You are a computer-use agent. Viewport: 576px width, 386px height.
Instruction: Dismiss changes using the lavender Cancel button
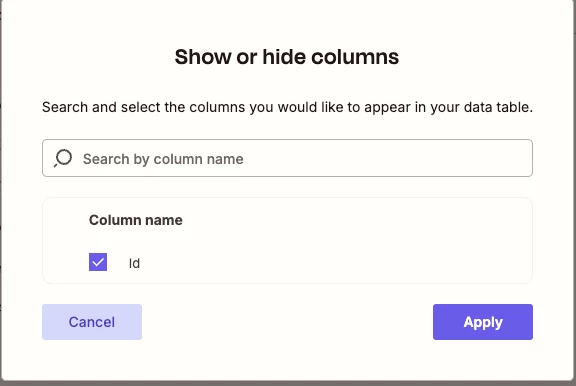click(x=92, y=322)
